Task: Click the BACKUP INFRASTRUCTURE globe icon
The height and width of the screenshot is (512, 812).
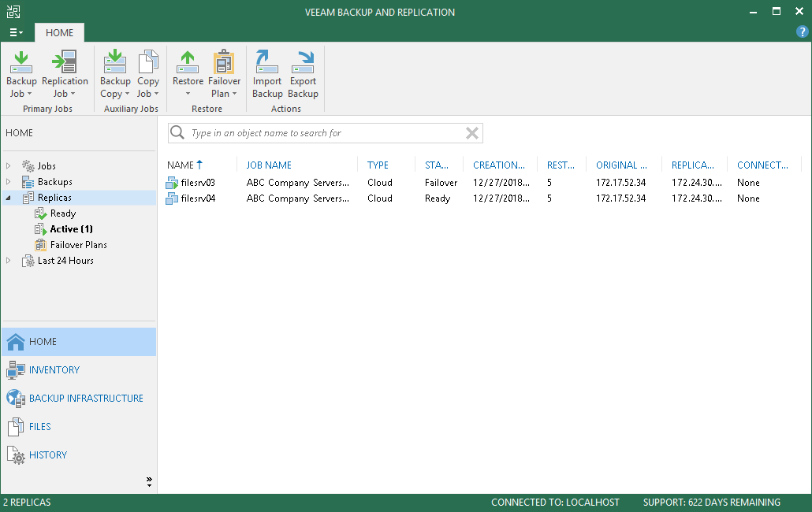Action: coord(16,399)
